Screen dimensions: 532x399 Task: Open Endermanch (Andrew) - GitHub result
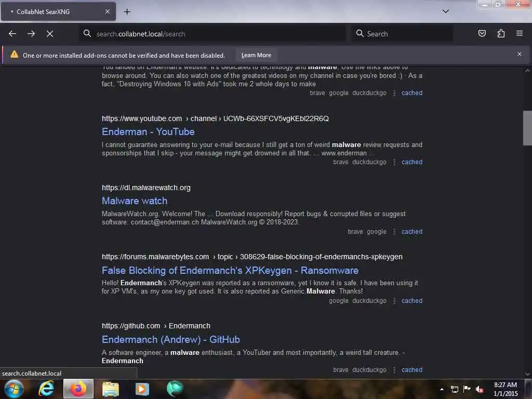click(x=170, y=340)
